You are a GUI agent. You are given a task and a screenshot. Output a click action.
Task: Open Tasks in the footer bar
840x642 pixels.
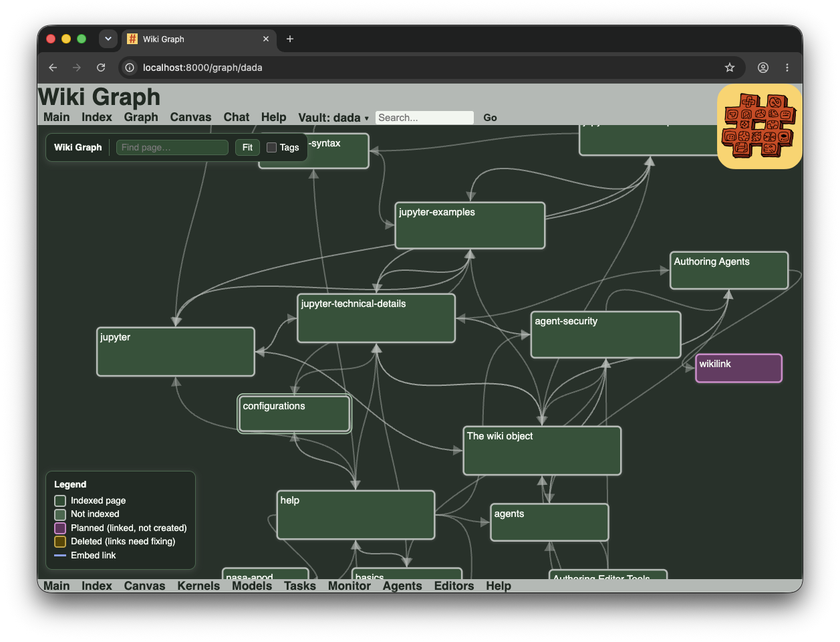pyautogui.click(x=300, y=586)
